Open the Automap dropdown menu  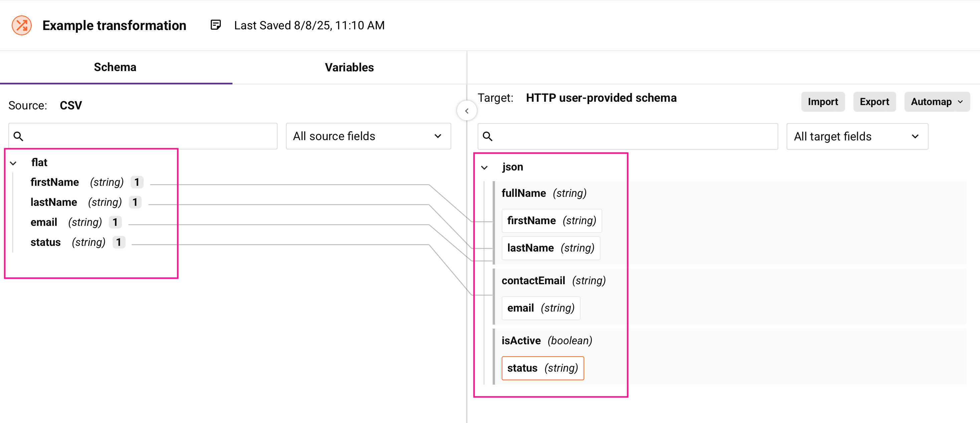tap(937, 102)
